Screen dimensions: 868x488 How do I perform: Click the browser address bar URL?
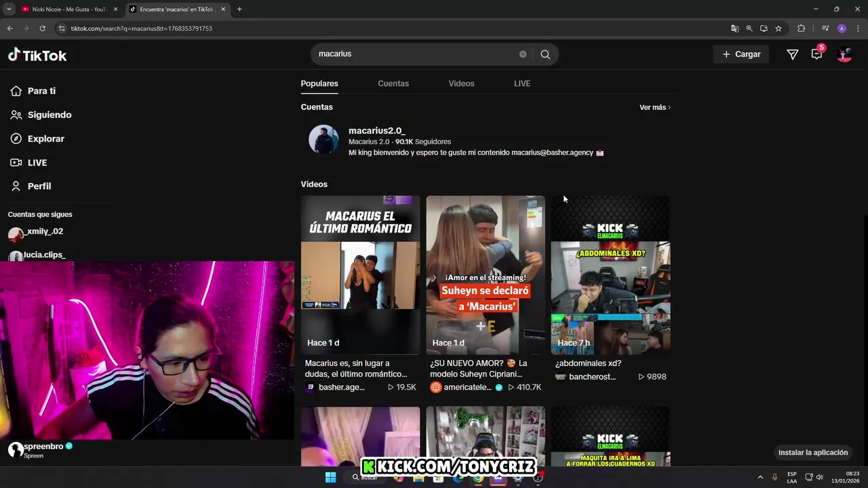coord(141,28)
